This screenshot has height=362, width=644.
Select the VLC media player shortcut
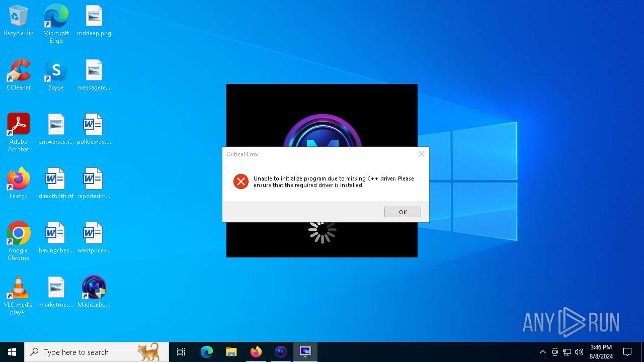[19, 295]
